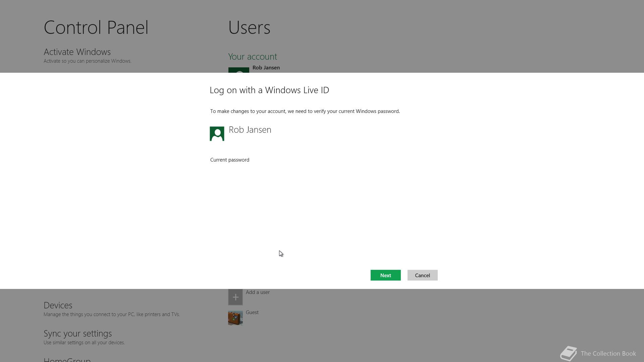
Task: Click The Collection Book logo icon
Action: pyautogui.click(x=569, y=354)
